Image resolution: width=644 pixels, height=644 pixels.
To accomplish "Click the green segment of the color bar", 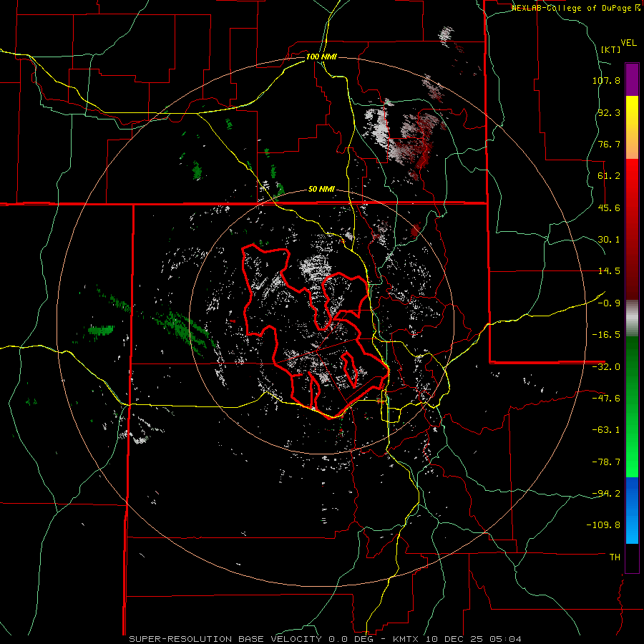I will (x=632, y=406).
